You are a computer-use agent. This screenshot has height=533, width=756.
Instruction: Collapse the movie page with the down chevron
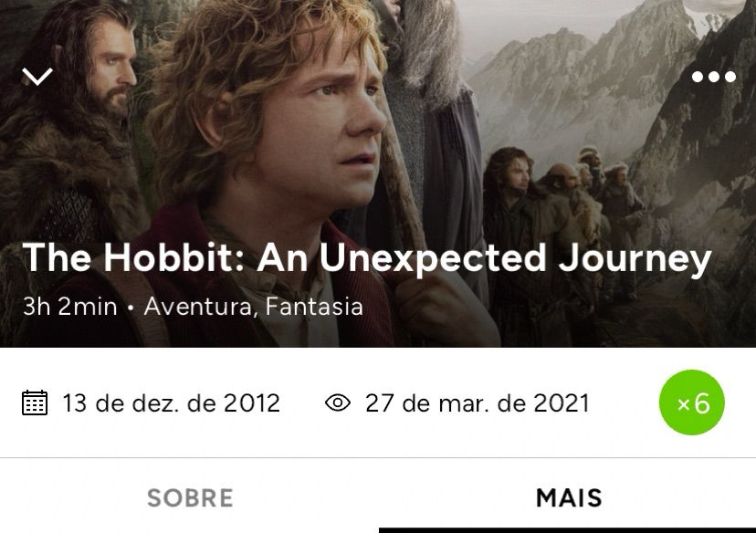coord(37,77)
